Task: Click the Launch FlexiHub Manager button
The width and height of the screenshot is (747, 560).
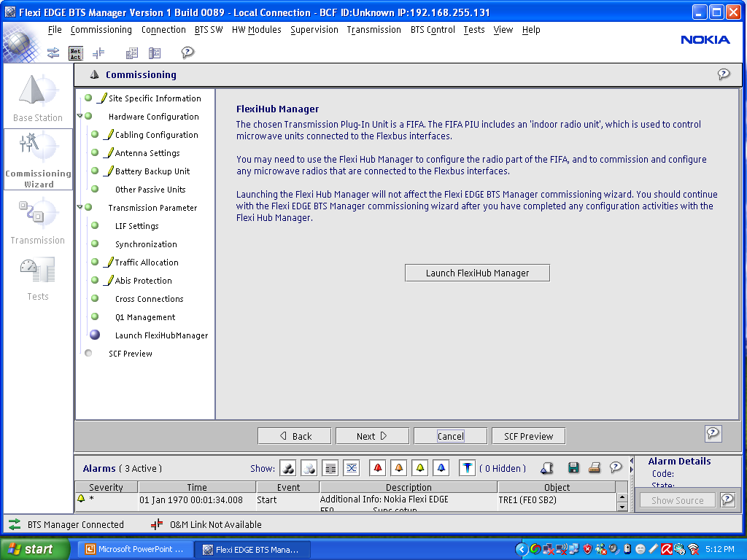Action: (477, 273)
